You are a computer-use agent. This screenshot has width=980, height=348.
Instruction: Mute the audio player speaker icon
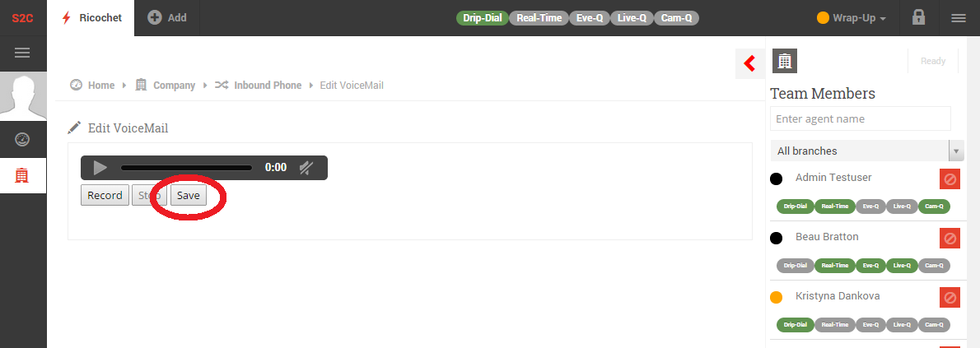306,168
